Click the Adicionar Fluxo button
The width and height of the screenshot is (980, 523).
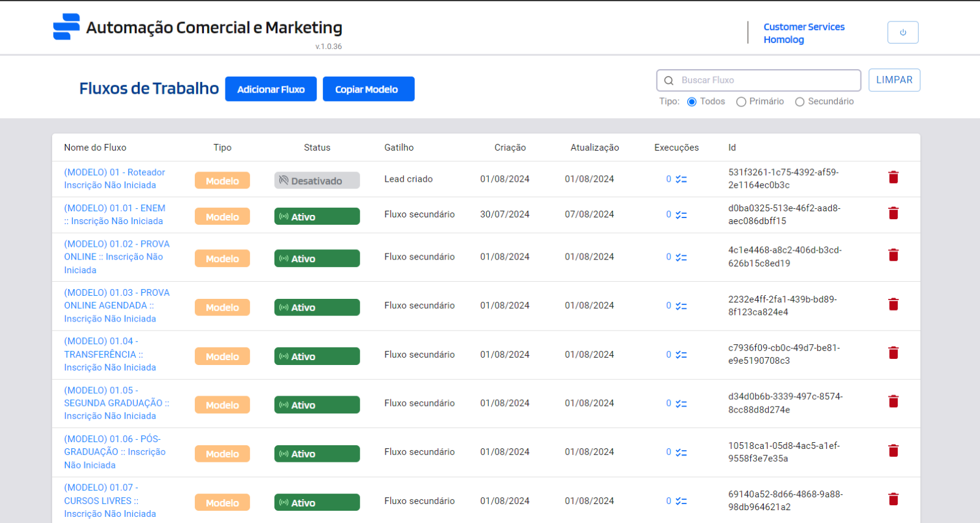[x=271, y=89]
